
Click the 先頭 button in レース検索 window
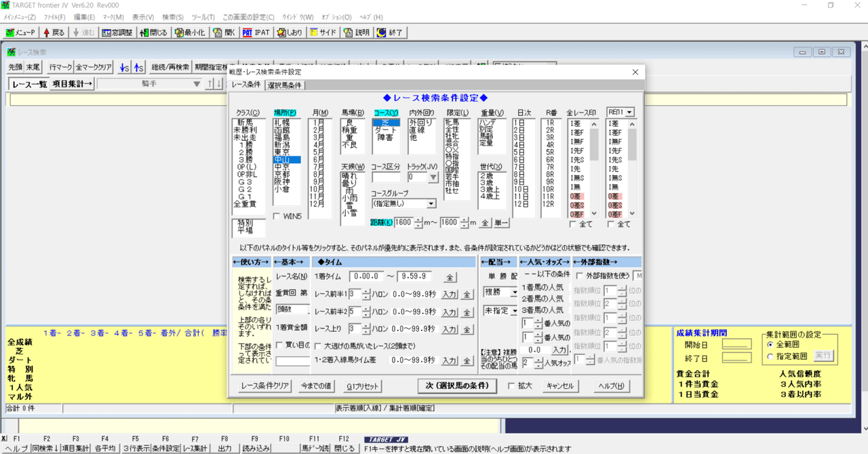tap(16, 67)
